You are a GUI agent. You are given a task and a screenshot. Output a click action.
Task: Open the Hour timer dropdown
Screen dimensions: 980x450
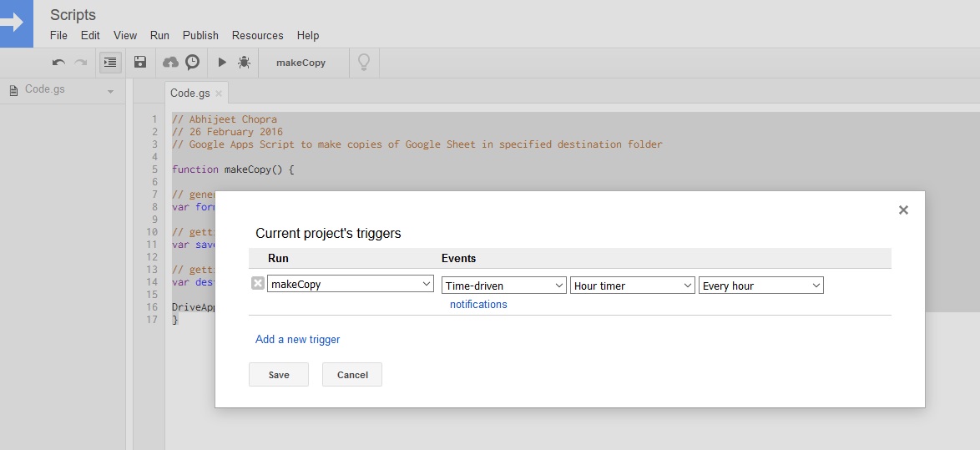coord(633,286)
